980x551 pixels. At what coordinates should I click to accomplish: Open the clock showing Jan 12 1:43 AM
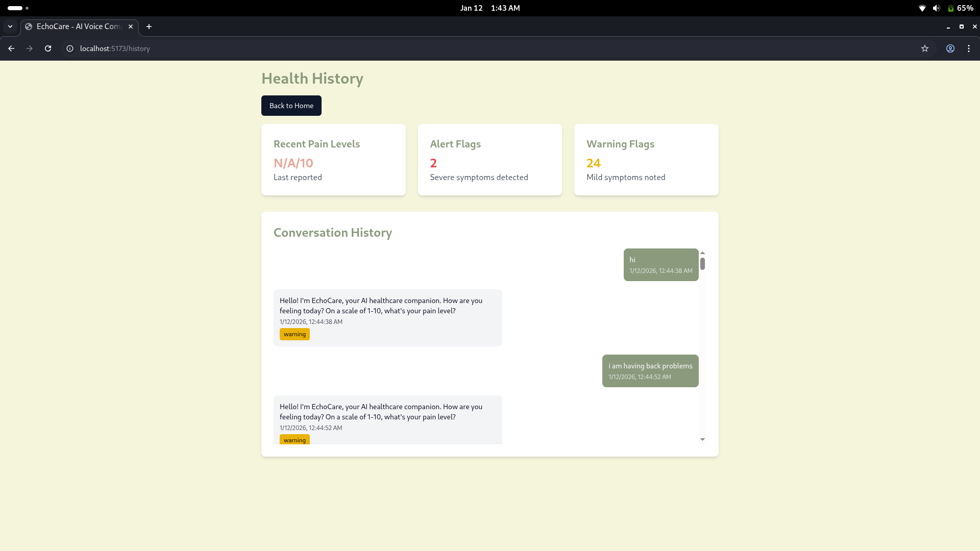click(489, 8)
